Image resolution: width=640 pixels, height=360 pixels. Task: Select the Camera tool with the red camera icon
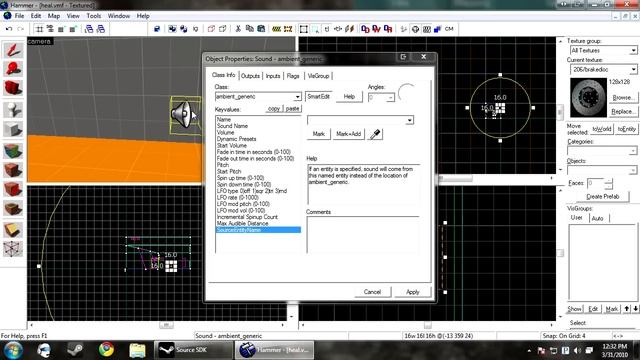13,88
